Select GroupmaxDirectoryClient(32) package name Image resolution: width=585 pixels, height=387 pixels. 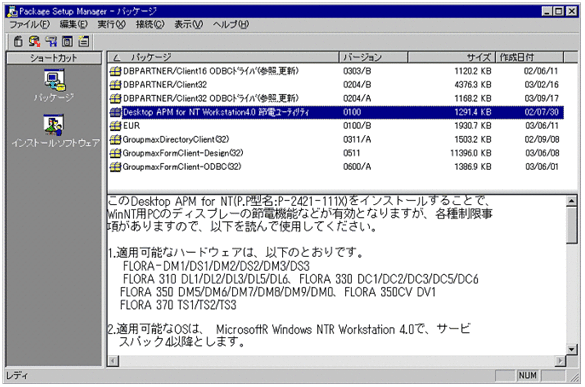(x=176, y=140)
